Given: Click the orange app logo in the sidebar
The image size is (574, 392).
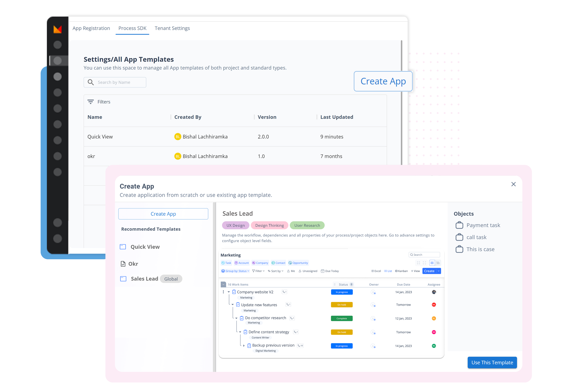Looking at the screenshot, I should click(58, 29).
